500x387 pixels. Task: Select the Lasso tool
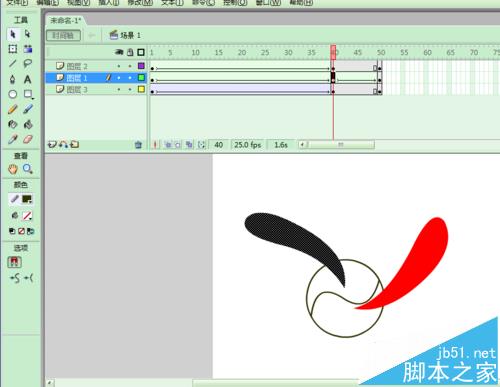(x=28, y=63)
